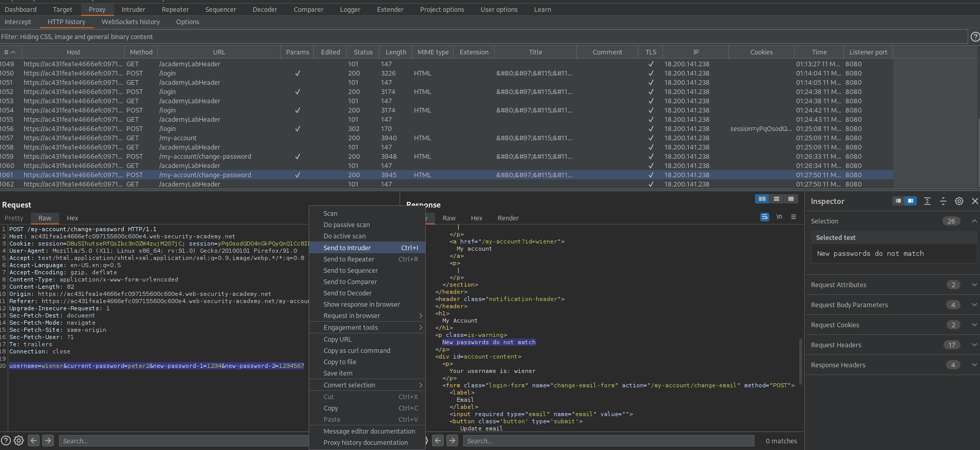Click the response search input field
Viewport: 980px width, 450px height.
(x=609, y=441)
